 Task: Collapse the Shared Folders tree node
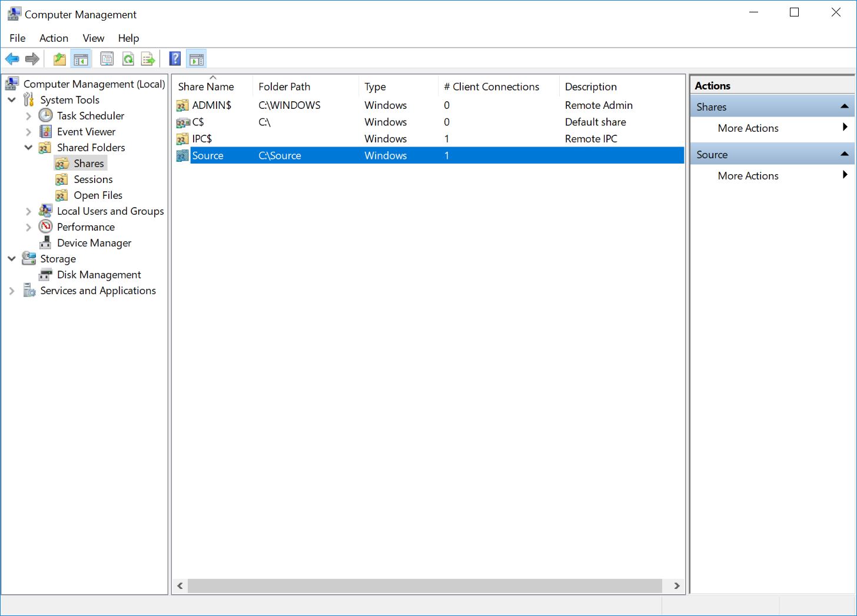point(28,148)
